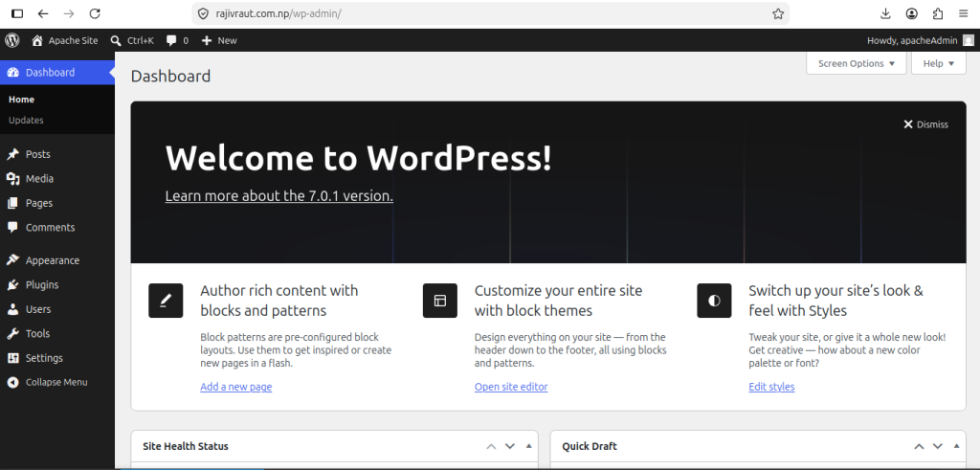Move Site Health Status widget down
Image resolution: width=980 pixels, height=470 pixels.
[510, 446]
